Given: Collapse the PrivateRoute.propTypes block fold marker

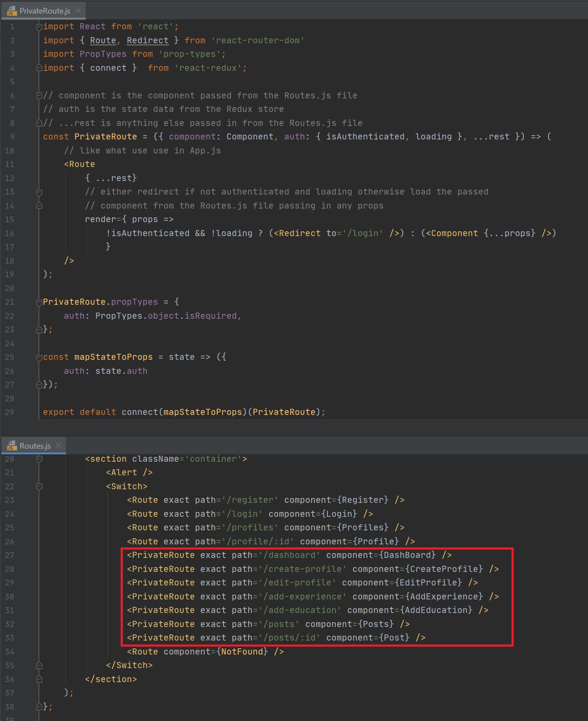Looking at the screenshot, I should (39, 302).
